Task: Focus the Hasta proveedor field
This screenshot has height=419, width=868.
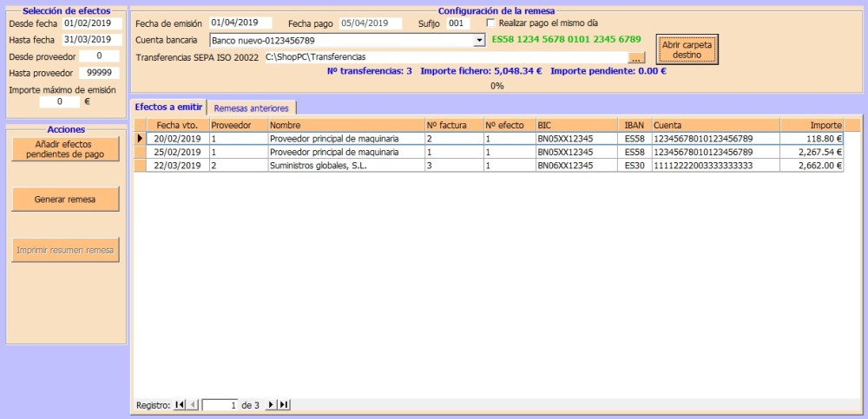Action: point(99,73)
